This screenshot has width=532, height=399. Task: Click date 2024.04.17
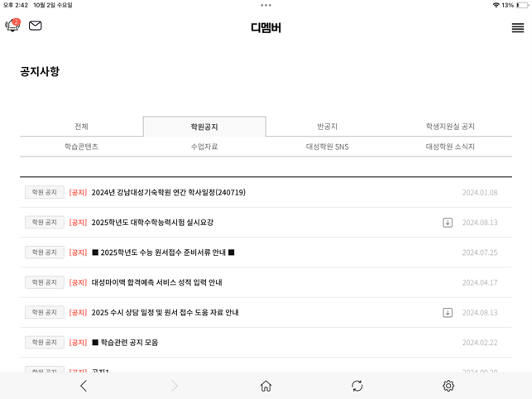click(x=480, y=282)
